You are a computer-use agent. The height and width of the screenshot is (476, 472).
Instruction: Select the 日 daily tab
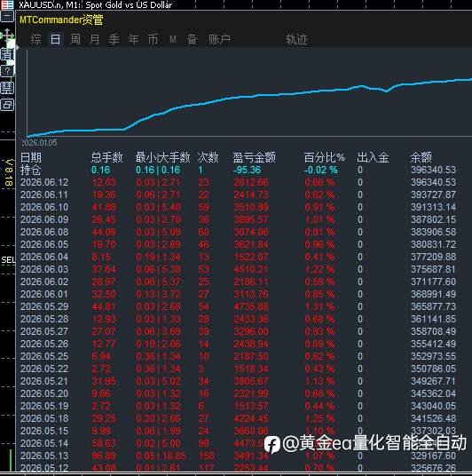click(x=56, y=39)
